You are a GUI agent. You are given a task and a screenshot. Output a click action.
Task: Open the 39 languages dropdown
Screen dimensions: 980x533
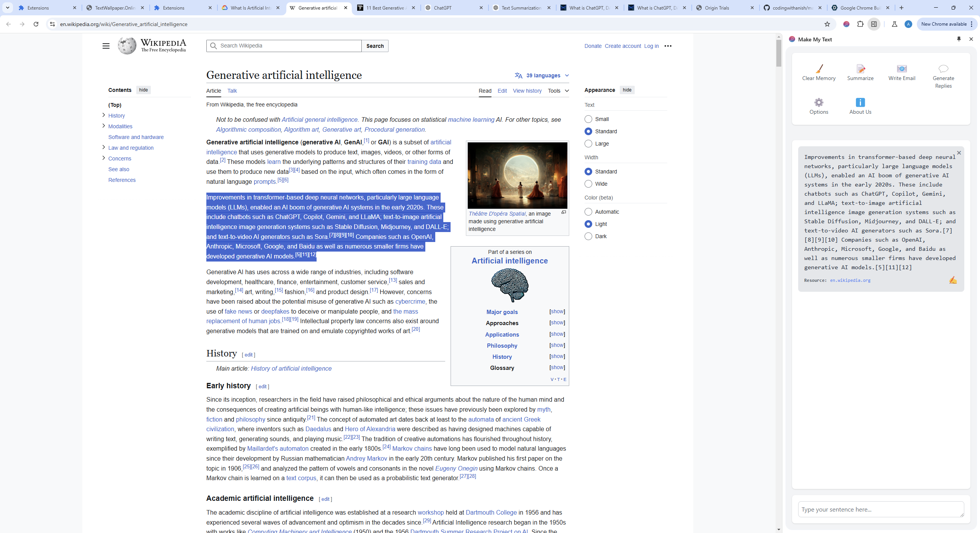click(542, 75)
